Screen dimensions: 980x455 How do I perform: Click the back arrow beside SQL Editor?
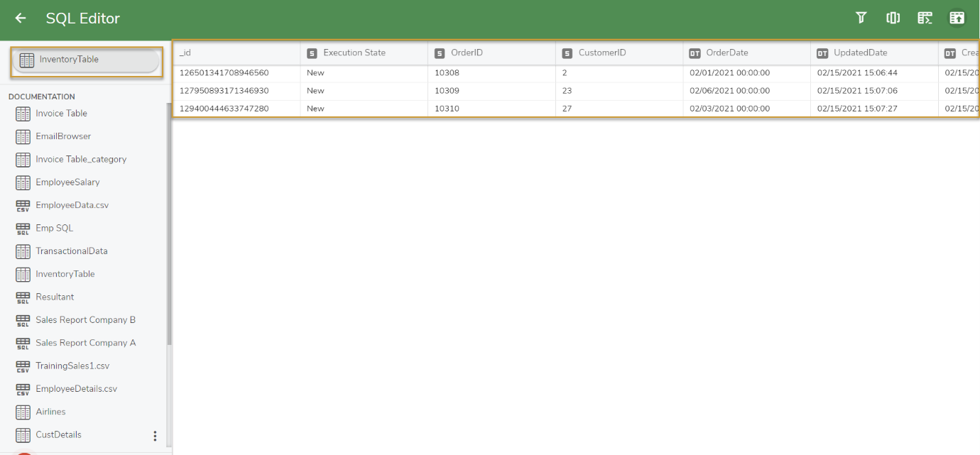(19, 18)
